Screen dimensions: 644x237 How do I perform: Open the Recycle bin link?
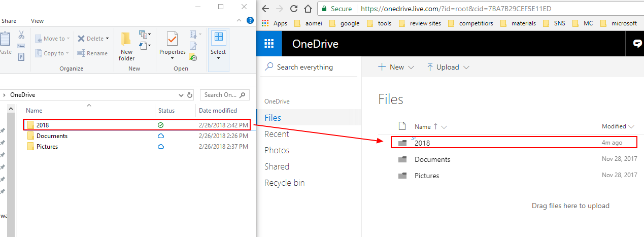coord(284,183)
